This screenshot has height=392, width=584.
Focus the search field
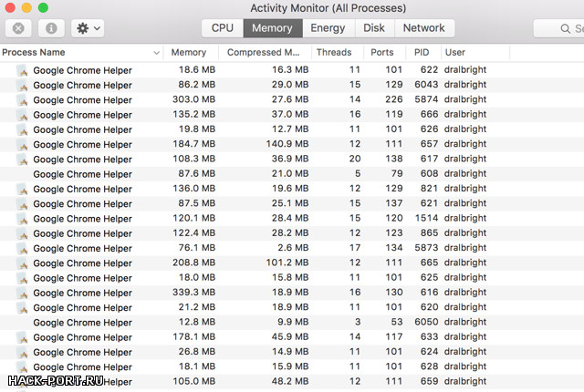tap(558, 28)
